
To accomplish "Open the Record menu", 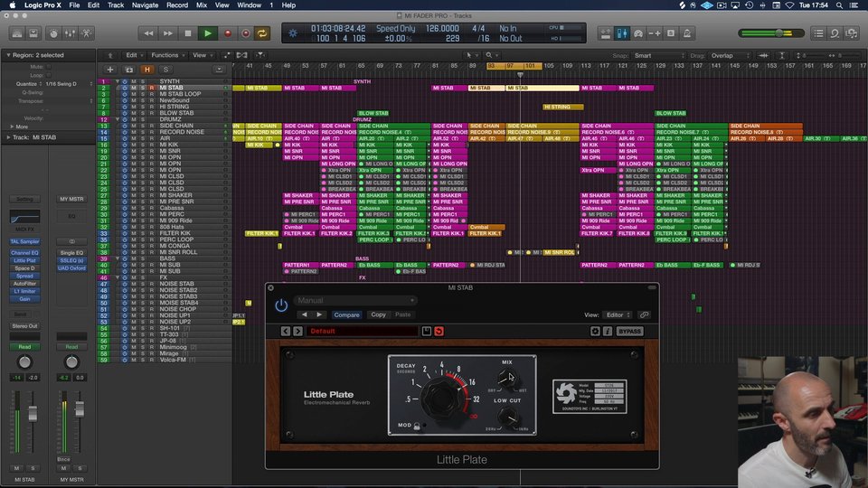I will pyautogui.click(x=177, y=5).
